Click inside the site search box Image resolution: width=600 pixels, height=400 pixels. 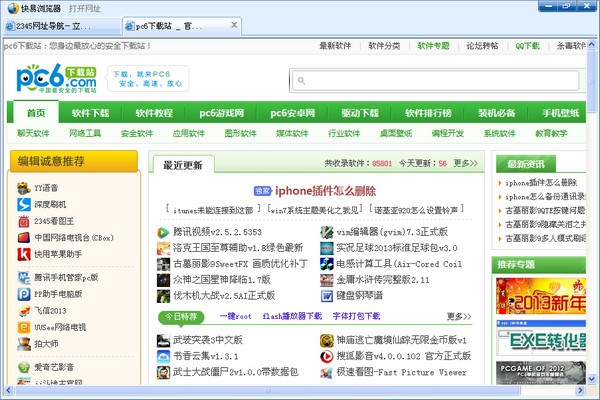[435, 81]
